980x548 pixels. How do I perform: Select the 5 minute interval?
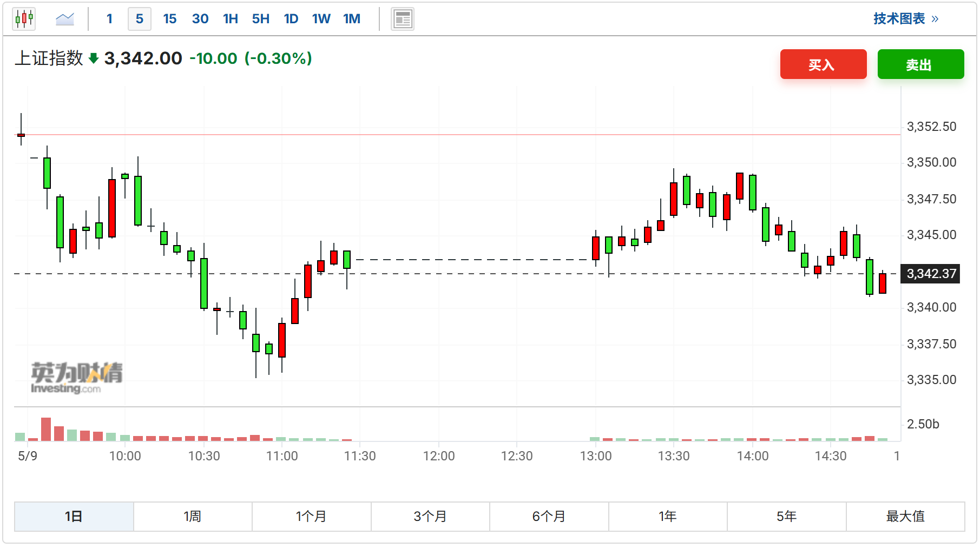click(140, 19)
